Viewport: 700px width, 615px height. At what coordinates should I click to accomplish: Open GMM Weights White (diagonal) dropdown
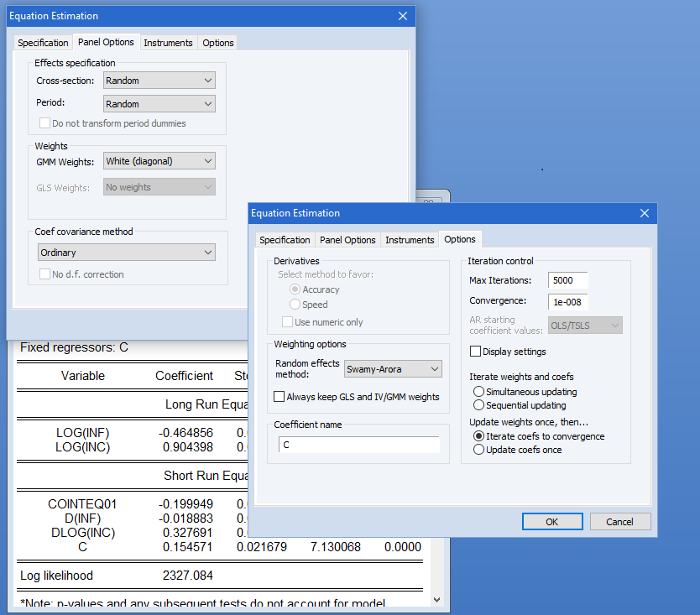[x=159, y=161]
